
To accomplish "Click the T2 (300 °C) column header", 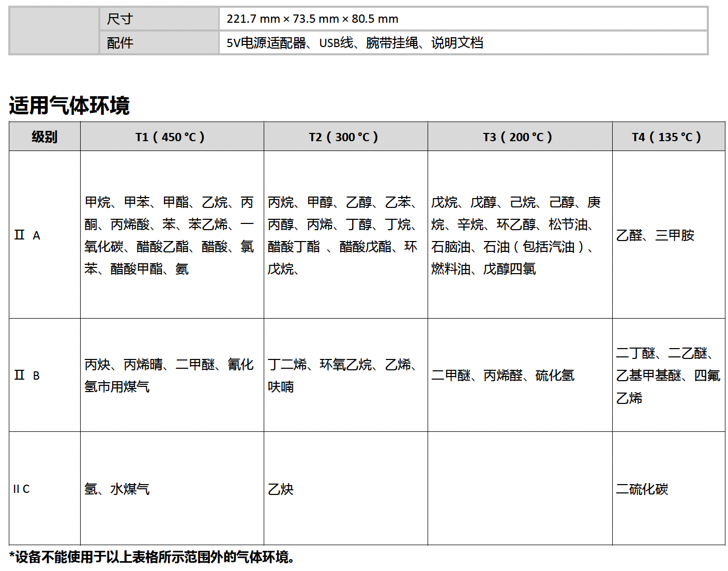I will (344, 137).
